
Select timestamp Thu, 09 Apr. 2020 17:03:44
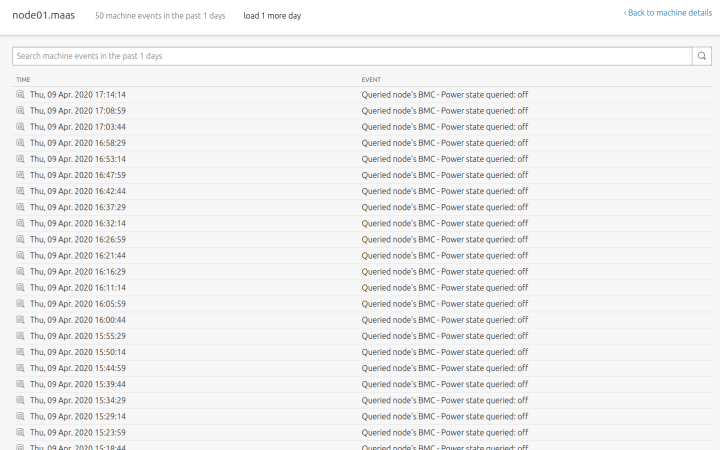pyautogui.click(x=78, y=127)
